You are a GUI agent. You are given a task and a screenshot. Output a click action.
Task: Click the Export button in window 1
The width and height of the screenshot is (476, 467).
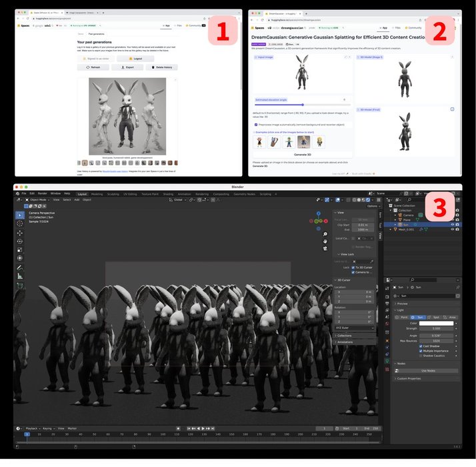tap(127, 67)
